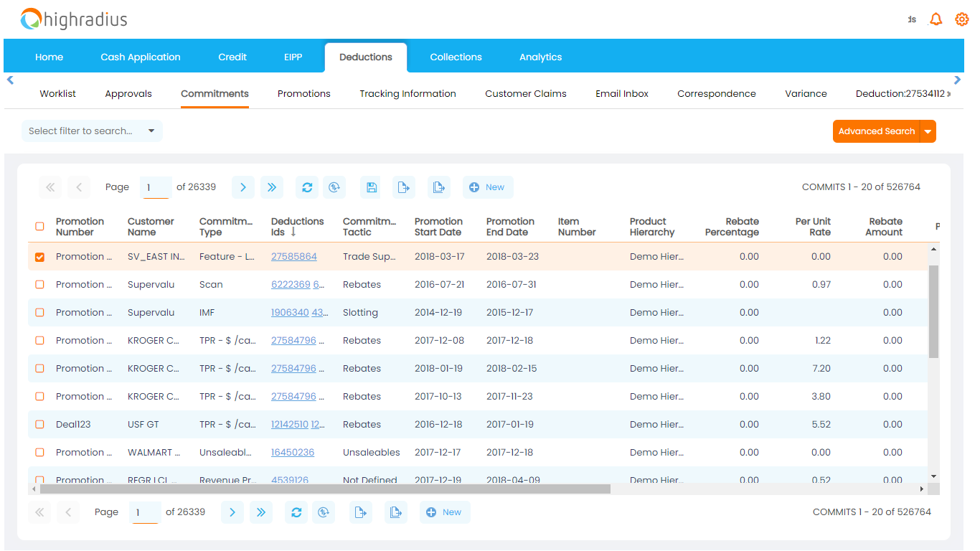Open deduction link 16450236
The height and width of the screenshot is (551, 980).
292,452
